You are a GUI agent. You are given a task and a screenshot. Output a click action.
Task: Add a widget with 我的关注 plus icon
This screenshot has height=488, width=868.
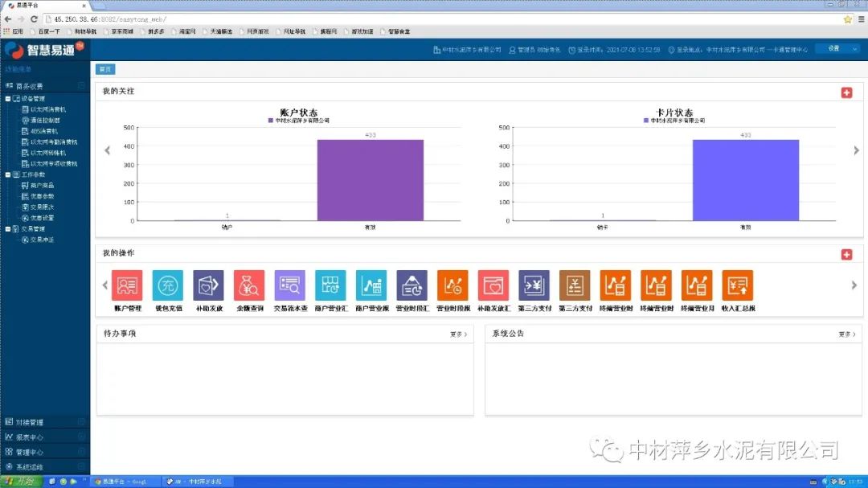tap(846, 92)
